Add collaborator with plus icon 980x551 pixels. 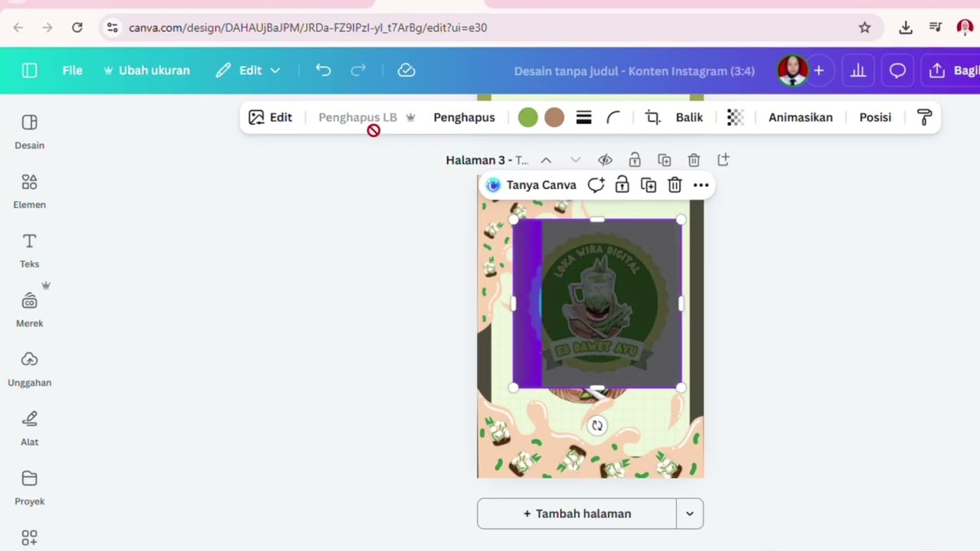(818, 70)
